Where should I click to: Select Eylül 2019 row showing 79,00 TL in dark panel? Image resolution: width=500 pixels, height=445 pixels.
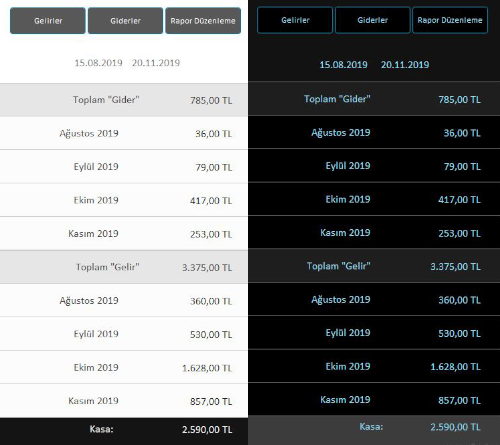[x=374, y=166]
